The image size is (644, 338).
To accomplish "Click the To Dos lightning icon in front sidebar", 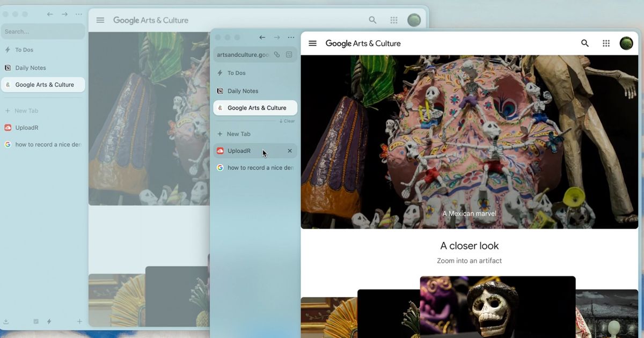I will (220, 73).
